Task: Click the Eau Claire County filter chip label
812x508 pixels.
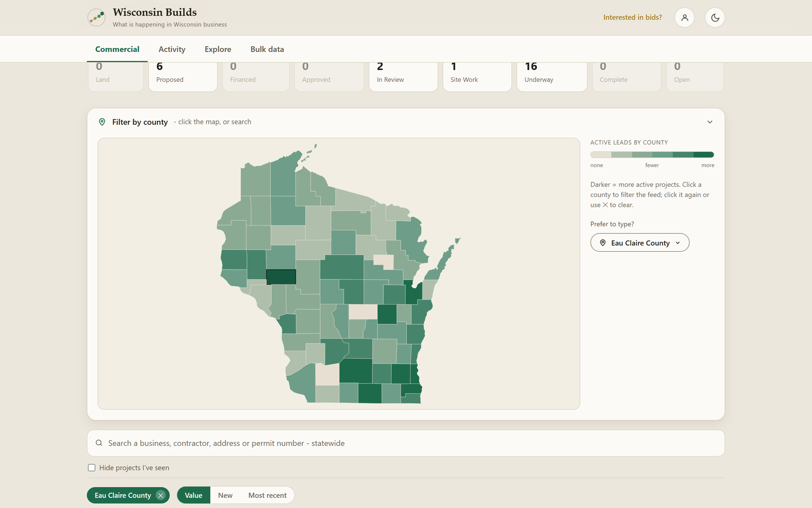Action: (123, 495)
